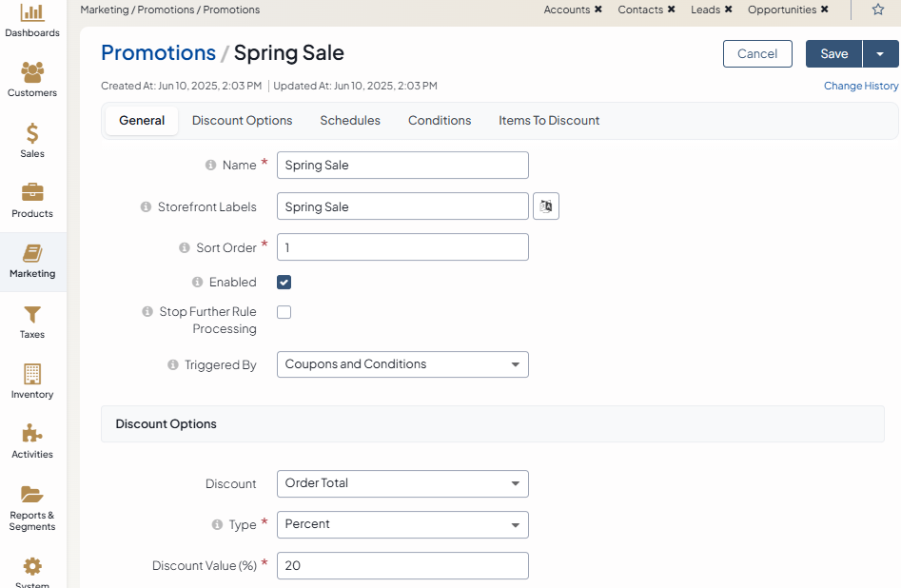The height and width of the screenshot is (588, 901).
Task: Open the Dashboards sidebar icon
Action: click(32, 13)
